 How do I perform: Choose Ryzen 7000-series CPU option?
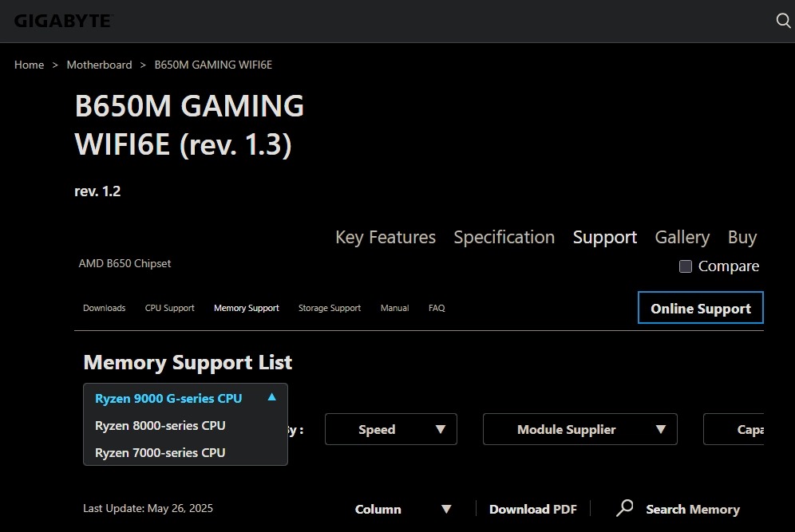(x=160, y=452)
